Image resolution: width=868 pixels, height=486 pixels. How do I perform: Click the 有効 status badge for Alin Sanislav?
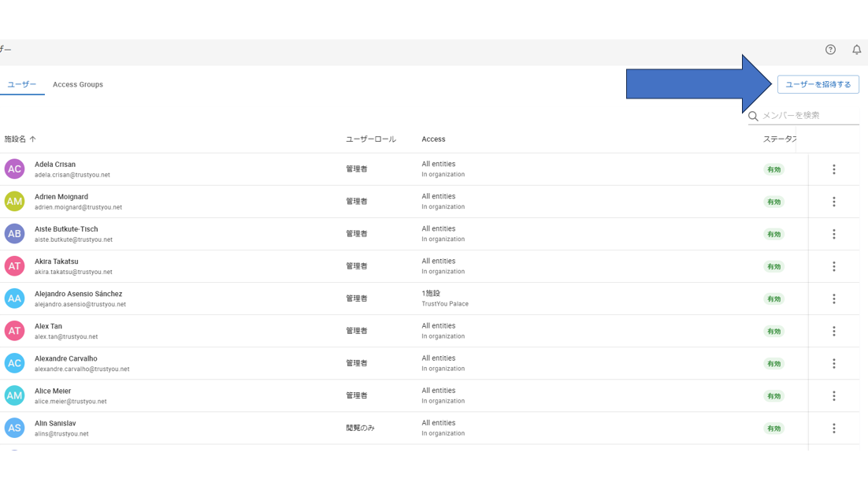(x=774, y=428)
